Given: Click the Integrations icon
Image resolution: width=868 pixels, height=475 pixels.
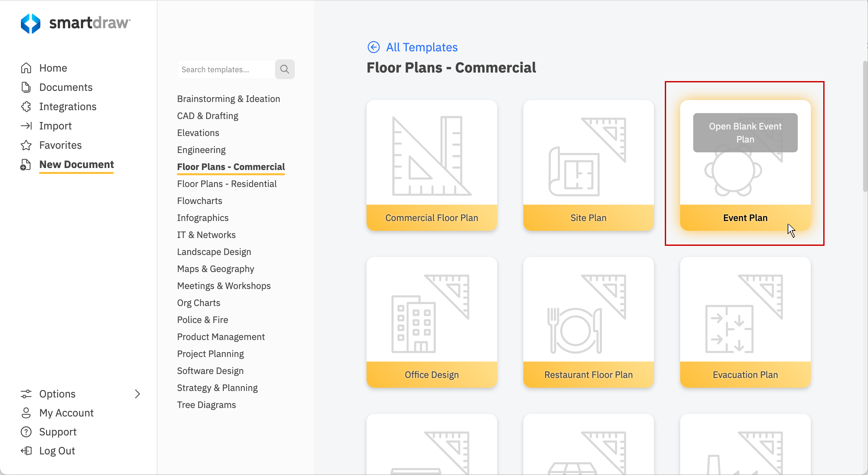Looking at the screenshot, I should [26, 106].
